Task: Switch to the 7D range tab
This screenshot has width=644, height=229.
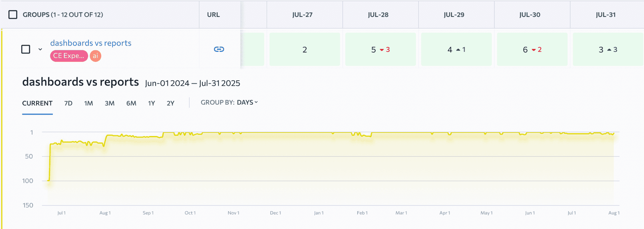Action: (68, 103)
